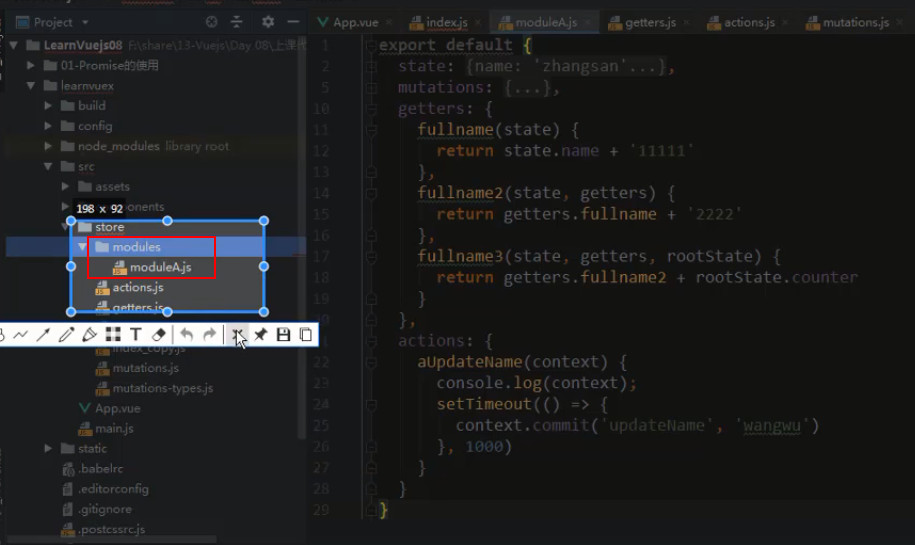This screenshot has width=915, height=545.
Task: Save the snip to file
Action: click(x=283, y=334)
